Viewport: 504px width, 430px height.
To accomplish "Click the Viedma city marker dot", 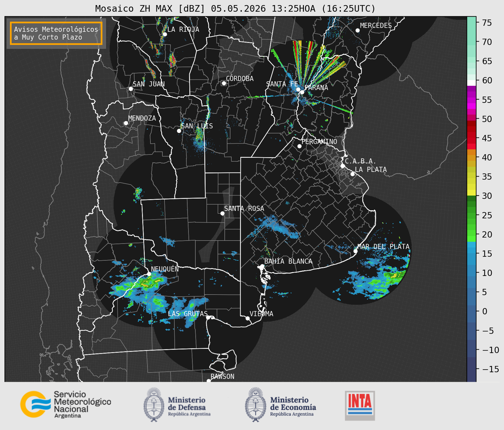I will click(x=248, y=318).
